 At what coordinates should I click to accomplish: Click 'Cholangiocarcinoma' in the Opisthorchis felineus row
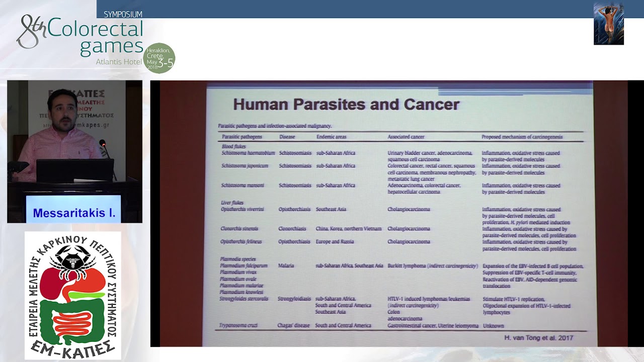pyautogui.click(x=409, y=242)
